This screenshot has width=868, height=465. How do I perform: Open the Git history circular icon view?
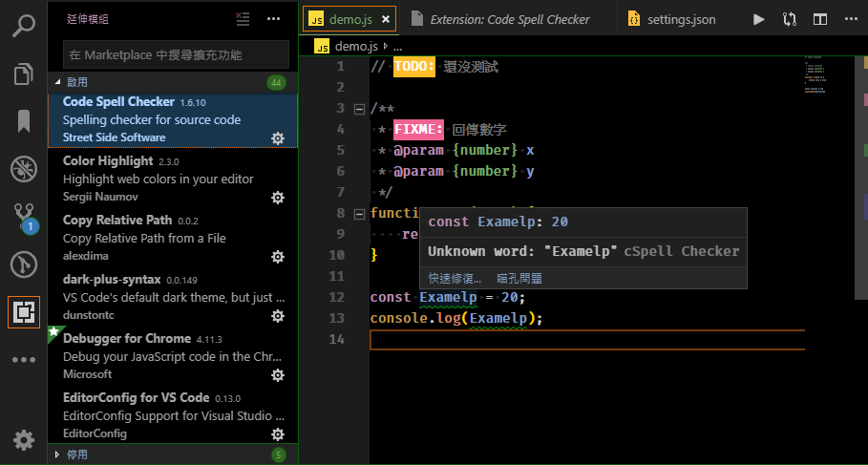click(x=24, y=264)
